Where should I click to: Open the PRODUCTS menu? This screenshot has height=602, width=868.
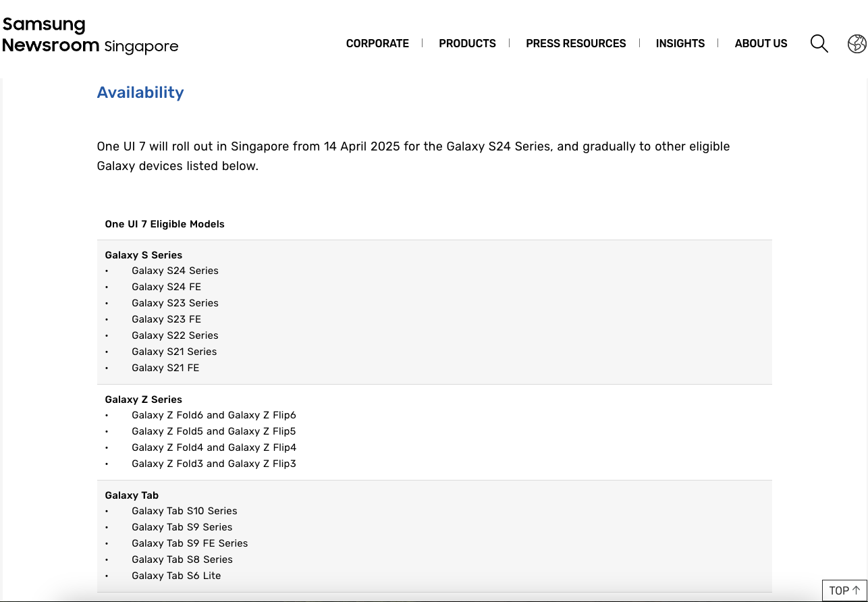pyautogui.click(x=467, y=43)
